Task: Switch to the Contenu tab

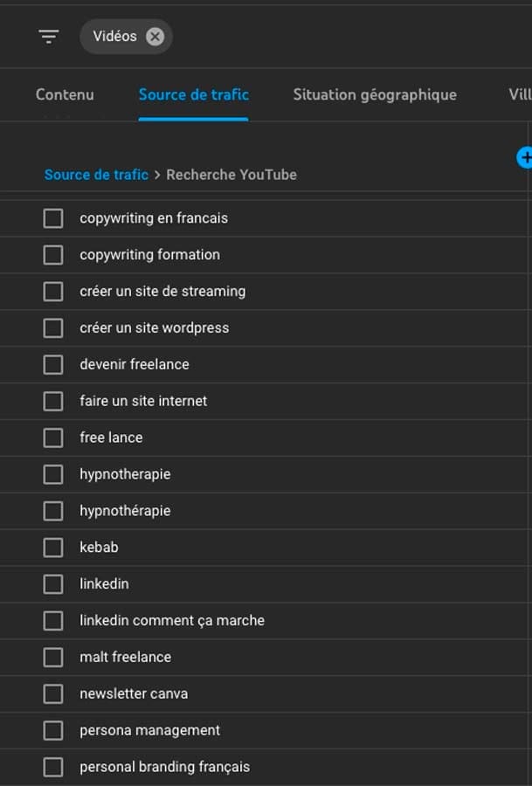Action: click(65, 94)
